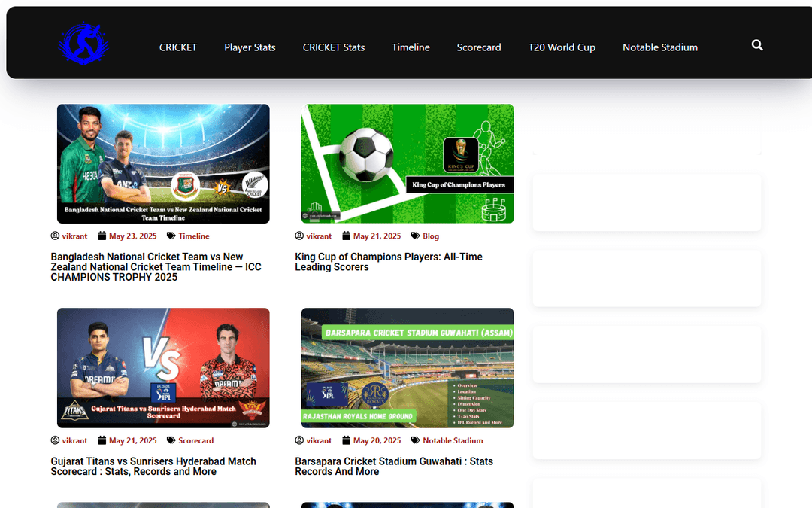Image resolution: width=812 pixels, height=508 pixels.
Task: Open King Cup All-Time Leading Scorers article
Action: 389,262
